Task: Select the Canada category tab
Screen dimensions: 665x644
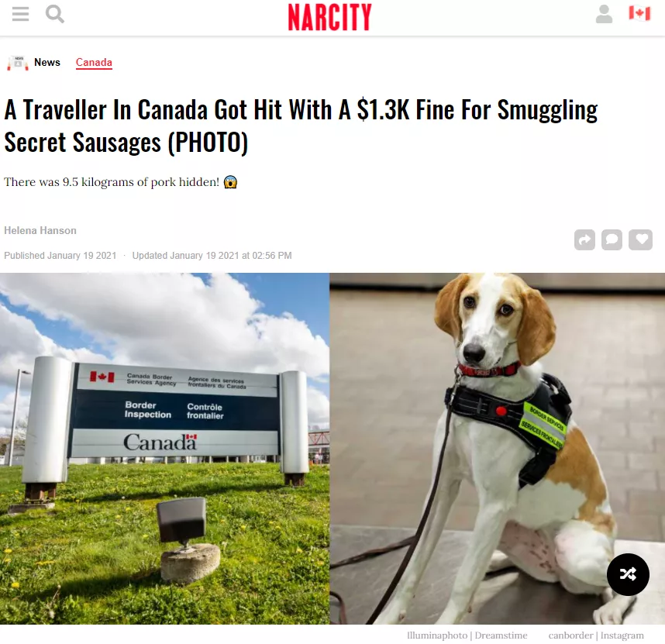Action: click(x=94, y=62)
